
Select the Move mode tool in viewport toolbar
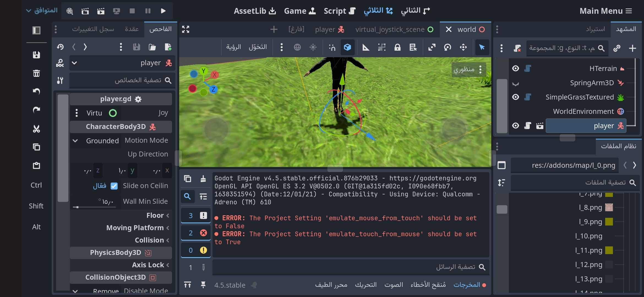(x=463, y=47)
